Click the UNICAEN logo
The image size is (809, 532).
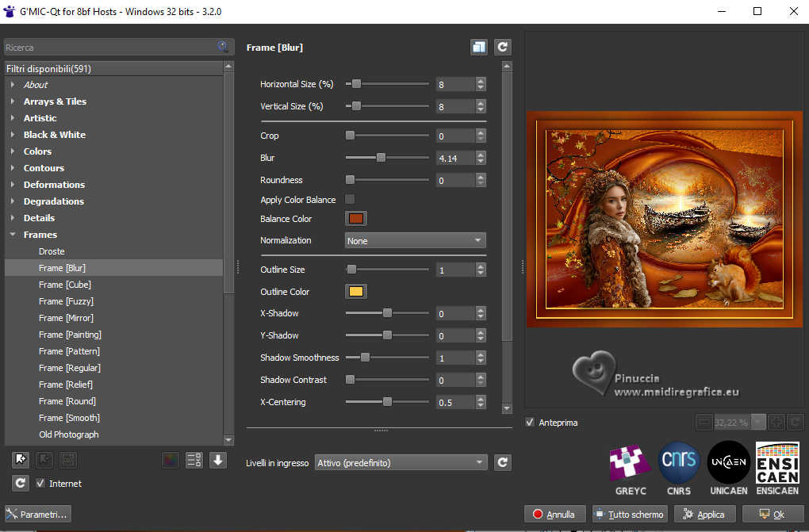729,469
